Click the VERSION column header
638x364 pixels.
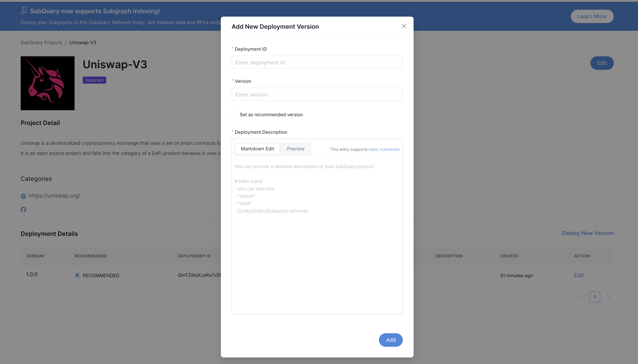coord(35,256)
